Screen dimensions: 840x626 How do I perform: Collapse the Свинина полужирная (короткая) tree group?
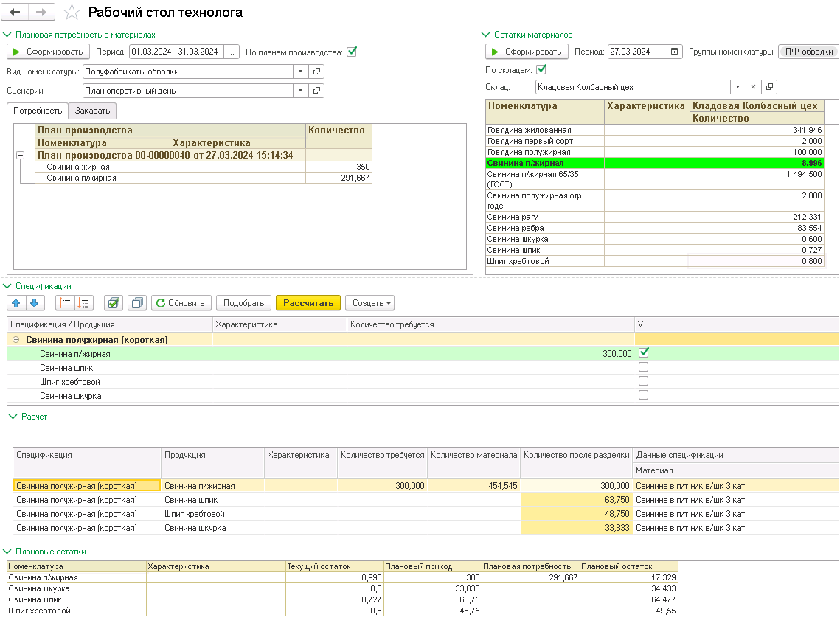(x=16, y=340)
